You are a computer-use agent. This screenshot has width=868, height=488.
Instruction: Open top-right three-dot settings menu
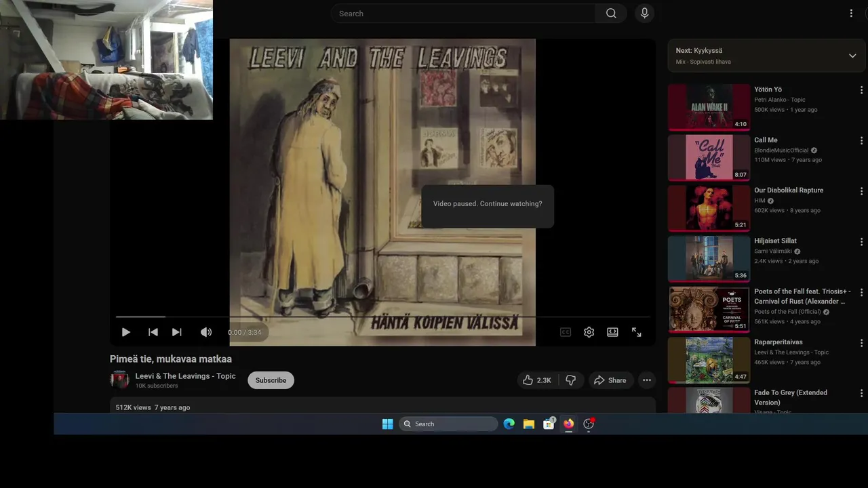(x=851, y=14)
